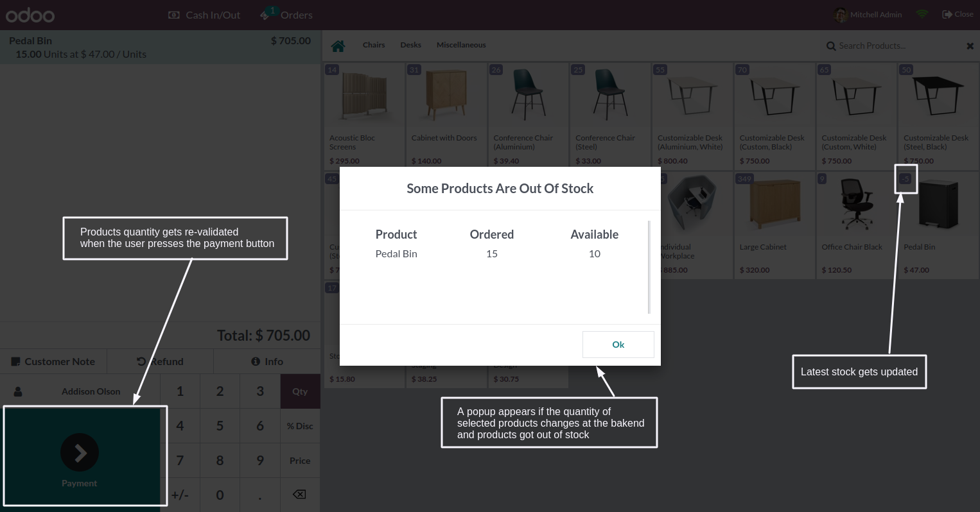The width and height of the screenshot is (980, 512).
Task: Click the Refund button
Action: click(161, 362)
